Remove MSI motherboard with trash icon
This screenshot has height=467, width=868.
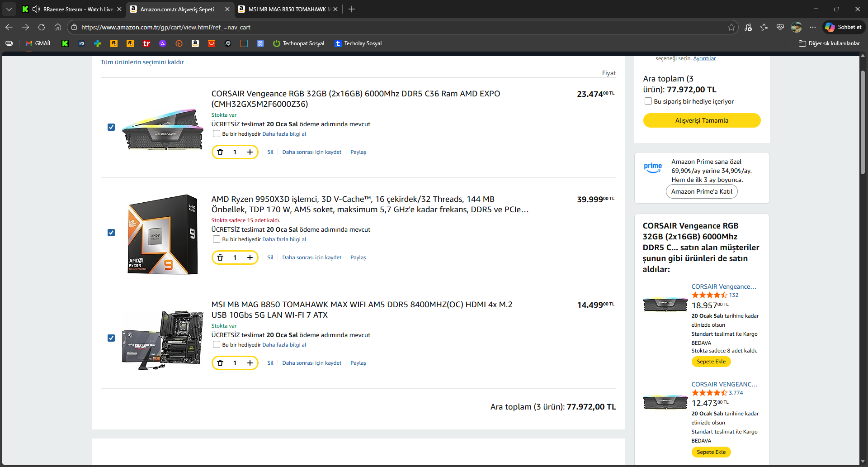[220, 363]
